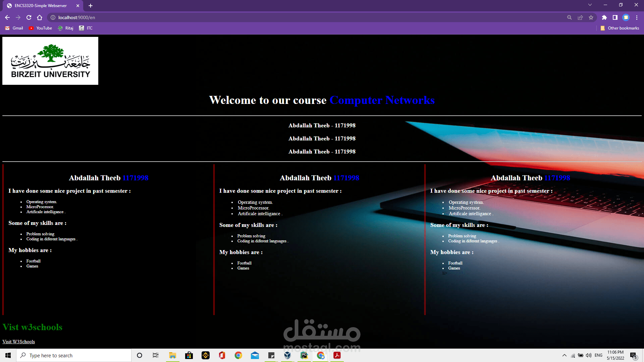Image resolution: width=644 pixels, height=362 pixels.
Task: Open Chrome three-dot menu
Action: tap(637, 17)
